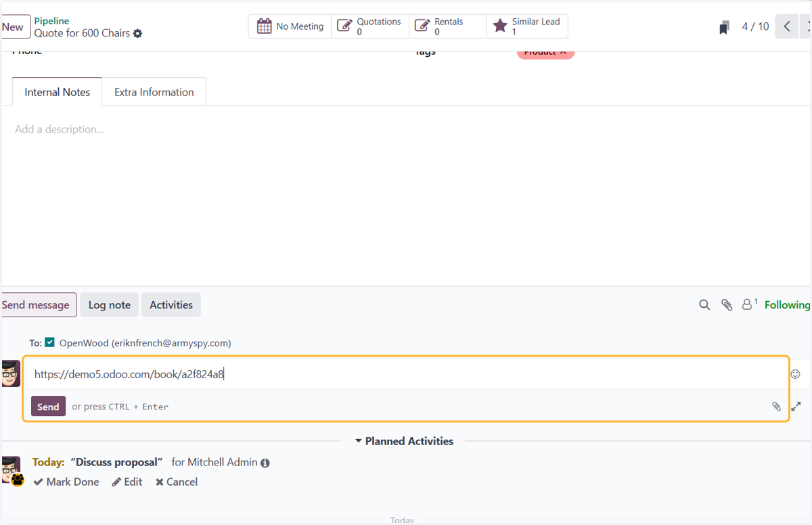The height and width of the screenshot is (525, 812).
Task: Search chatter messages with magnifier icon
Action: click(x=704, y=305)
